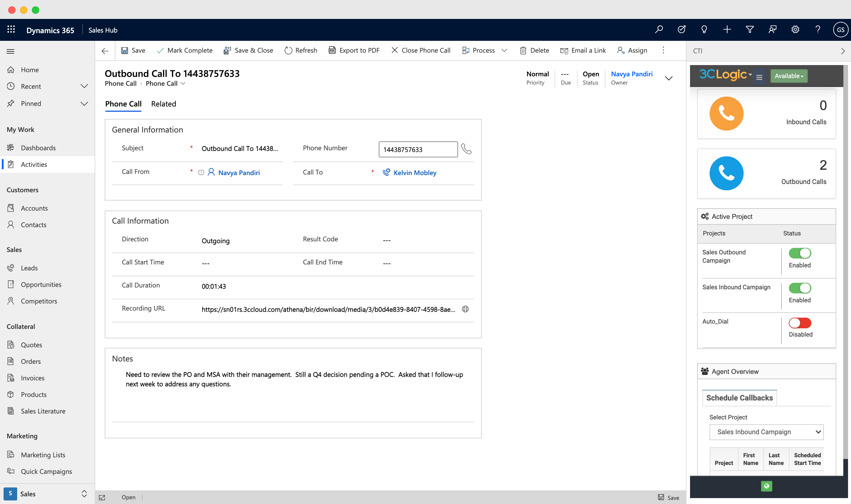Click the orange Inbound Calls phone icon
Image resolution: width=851 pixels, height=504 pixels.
point(726,114)
